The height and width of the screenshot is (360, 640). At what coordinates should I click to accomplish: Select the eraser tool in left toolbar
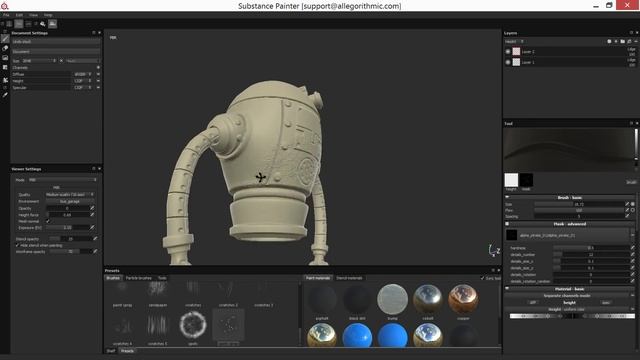5,48
